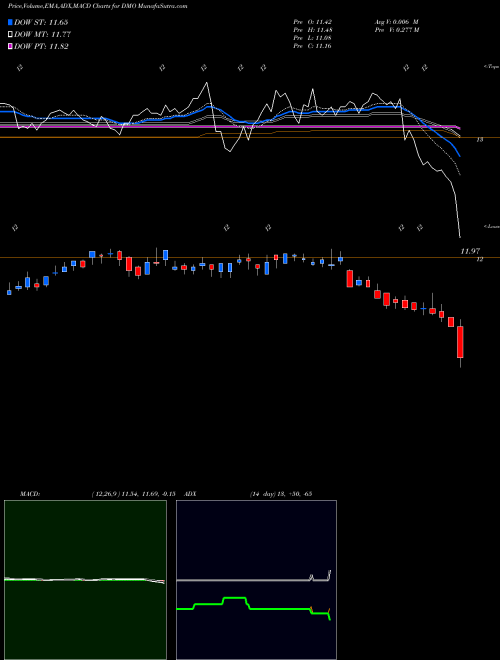Select the 'DOW PT: 11.82' legend text
Viewport: 500px width, 660px height.
(x=41, y=46)
